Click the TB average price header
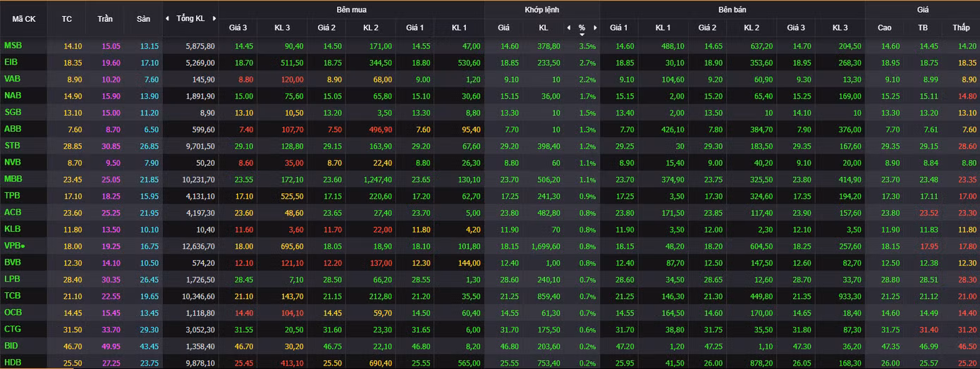Image resolution: width=980 pixels, height=369 pixels. [x=923, y=27]
